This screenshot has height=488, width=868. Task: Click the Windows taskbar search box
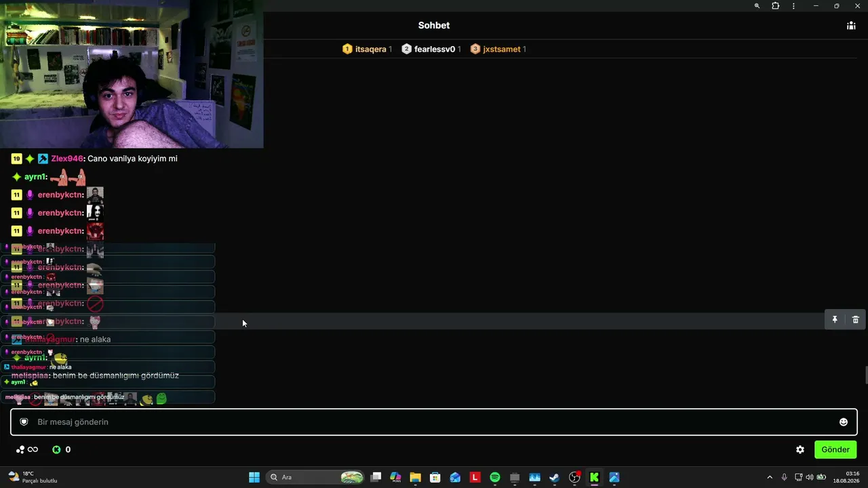(x=315, y=477)
